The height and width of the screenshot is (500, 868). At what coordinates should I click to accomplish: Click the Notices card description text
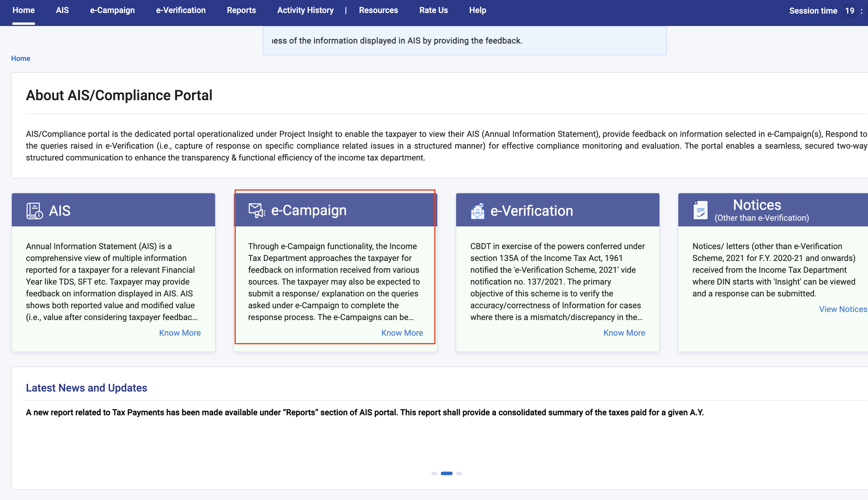pyautogui.click(x=774, y=270)
